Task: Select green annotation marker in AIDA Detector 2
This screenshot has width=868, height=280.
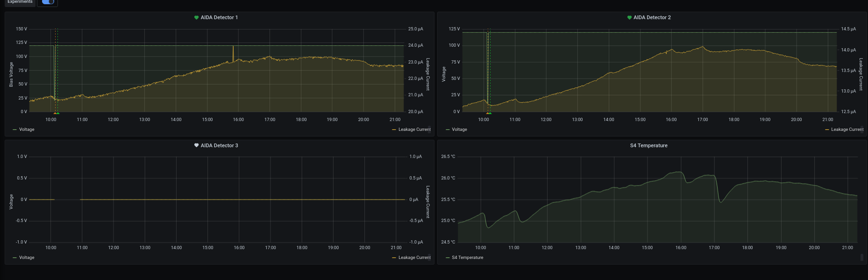Action: tap(490, 113)
